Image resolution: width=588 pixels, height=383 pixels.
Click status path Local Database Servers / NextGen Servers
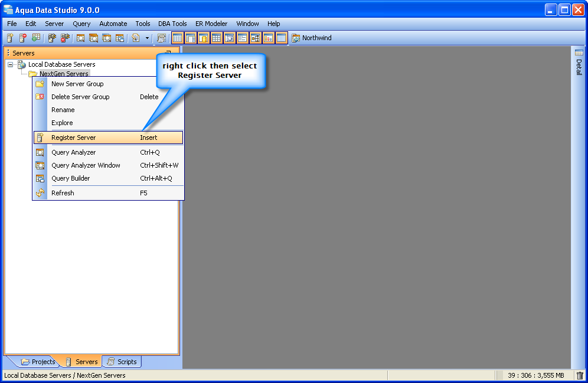(x=65, y=375)
